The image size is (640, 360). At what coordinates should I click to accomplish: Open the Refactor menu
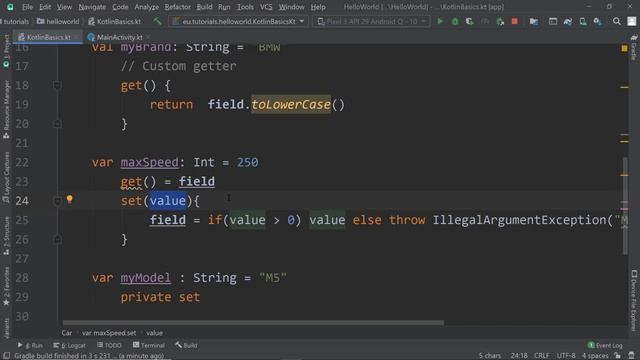[x=177, y=7]
